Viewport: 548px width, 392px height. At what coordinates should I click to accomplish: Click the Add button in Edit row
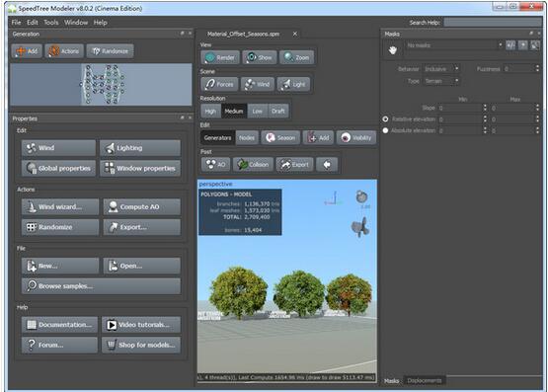tap(318, 137)
